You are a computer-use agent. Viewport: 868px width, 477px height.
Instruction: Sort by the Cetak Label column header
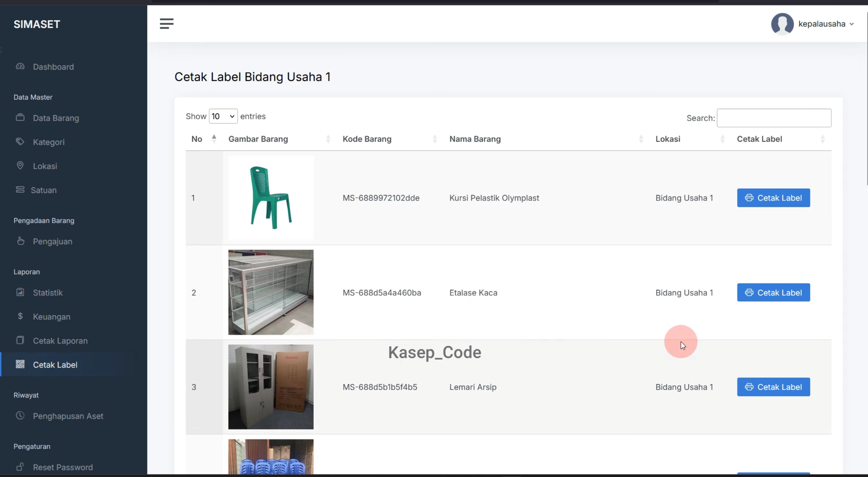coord(781,139)
